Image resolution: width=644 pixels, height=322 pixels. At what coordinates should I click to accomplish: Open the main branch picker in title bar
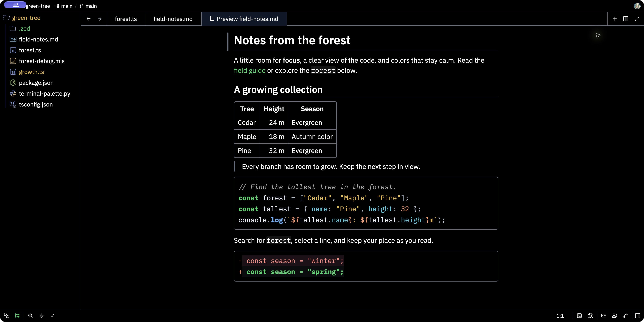88,6
